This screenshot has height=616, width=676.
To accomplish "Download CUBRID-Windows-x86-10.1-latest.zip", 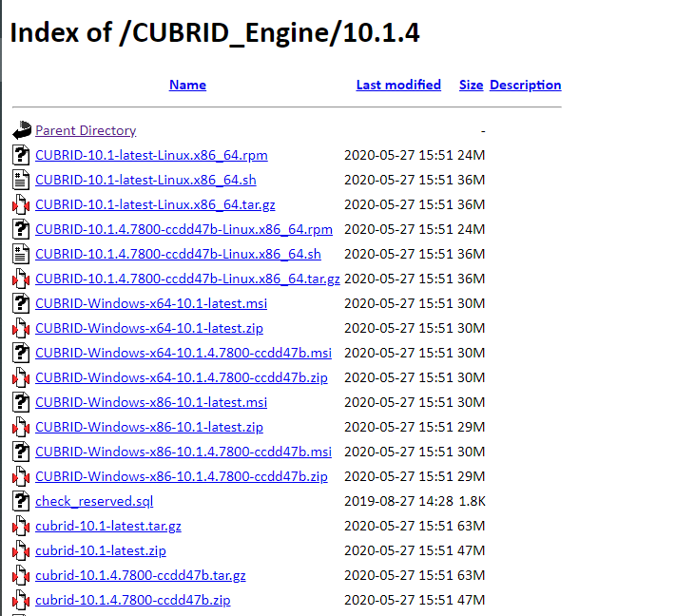I will tap(149, 427).
